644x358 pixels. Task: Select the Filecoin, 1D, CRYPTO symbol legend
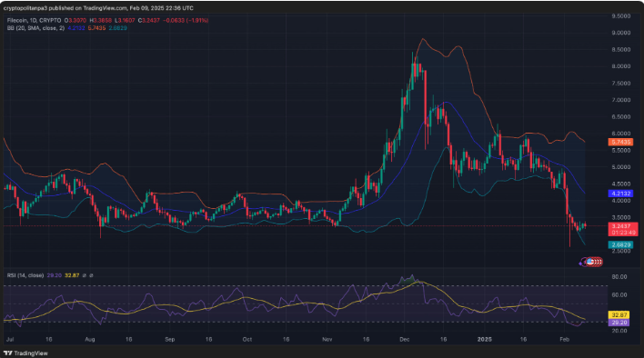[x=34, y=20]
